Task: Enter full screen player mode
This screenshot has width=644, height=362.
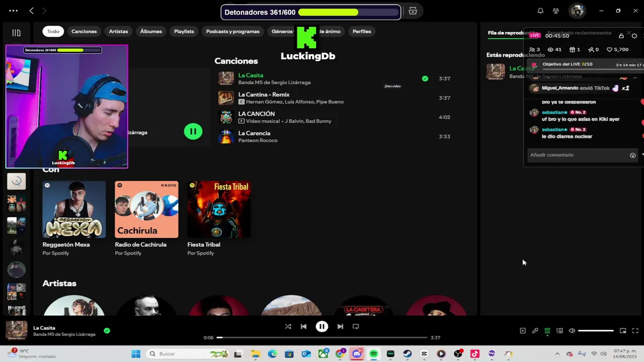Action: [635, 331]
